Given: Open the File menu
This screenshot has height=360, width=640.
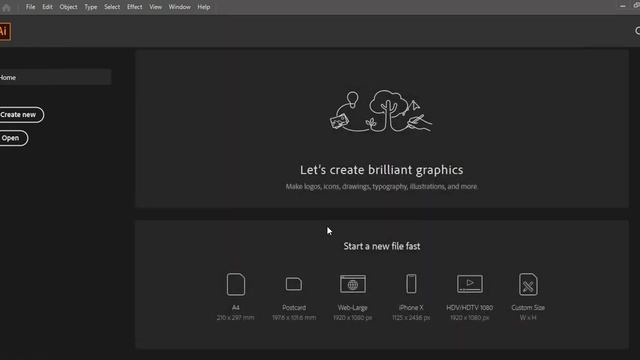Looking at the screenshot, I should point(31,7).
